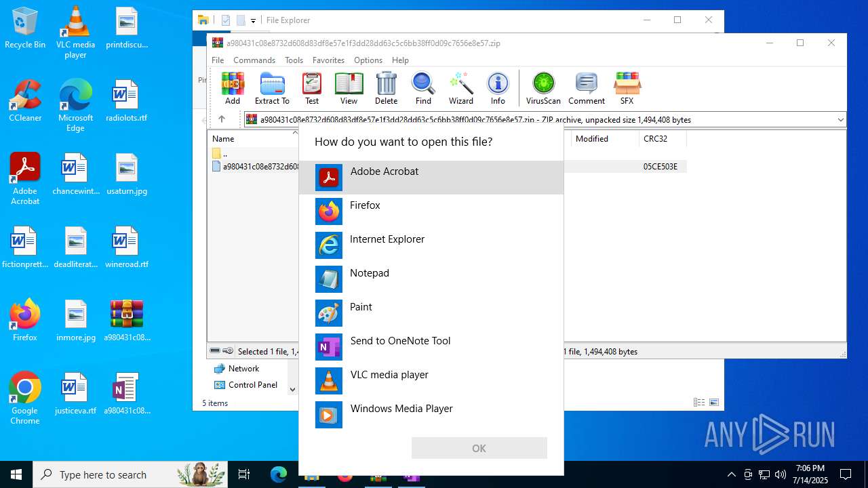Click the OK button in the dialog
The height and width of the screenshot is (488, 868).
479,448
